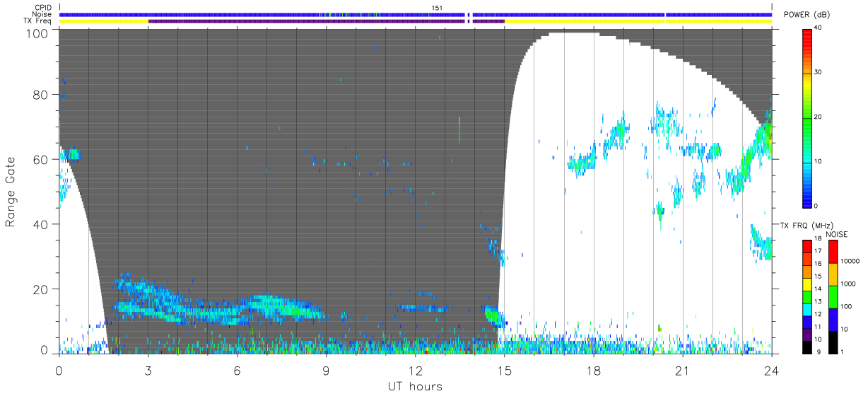The height and width of the screenshot is (401, 868).
Task: Click the x-axis tick label 24
Action: [x=772, y=370]
